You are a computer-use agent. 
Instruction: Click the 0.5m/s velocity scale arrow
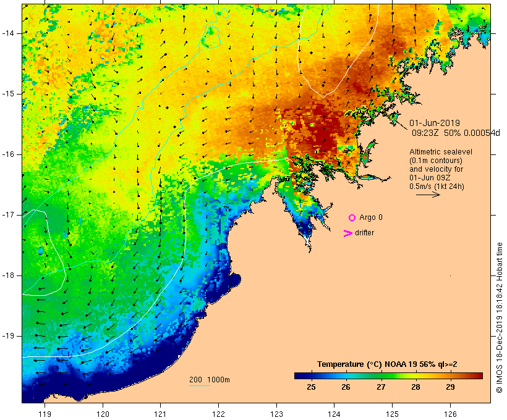pos(428,195)
